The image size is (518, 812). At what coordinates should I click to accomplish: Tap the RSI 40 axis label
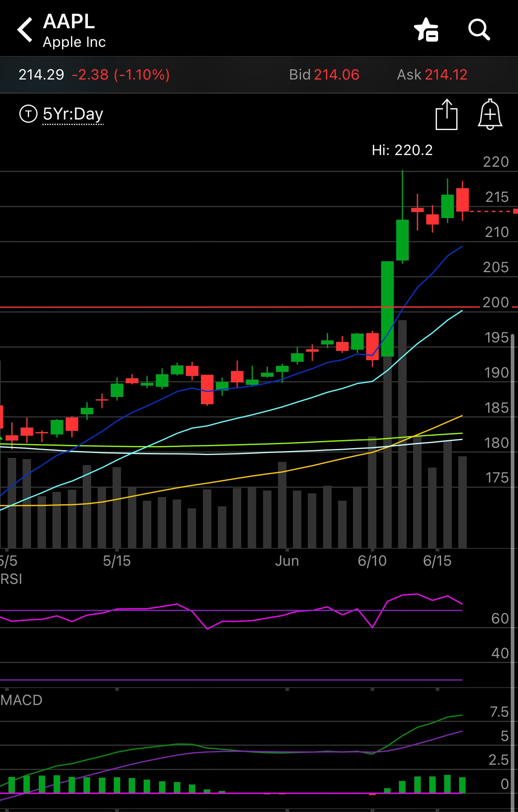pyautogui.click(x=500, y=653)
